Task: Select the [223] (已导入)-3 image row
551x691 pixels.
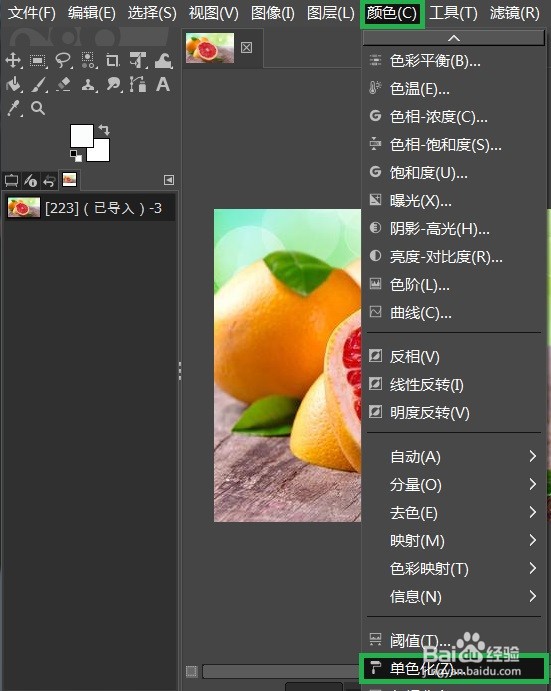Action: (89, 208)
